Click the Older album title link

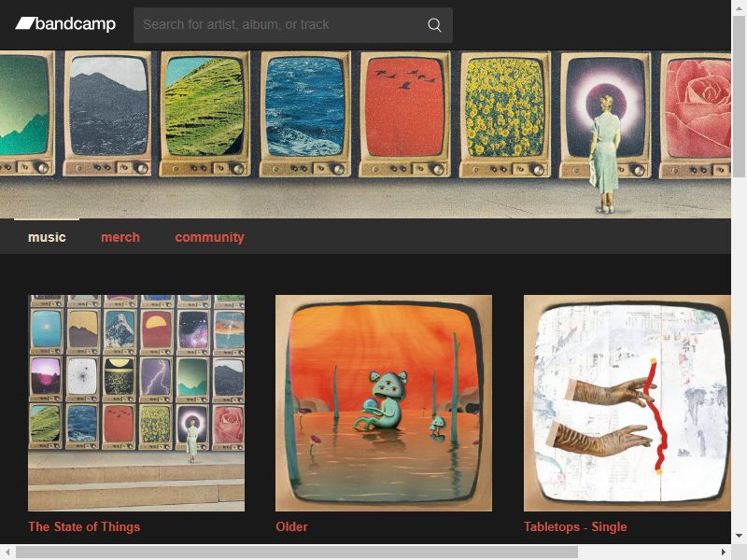[x=291, y=526]
